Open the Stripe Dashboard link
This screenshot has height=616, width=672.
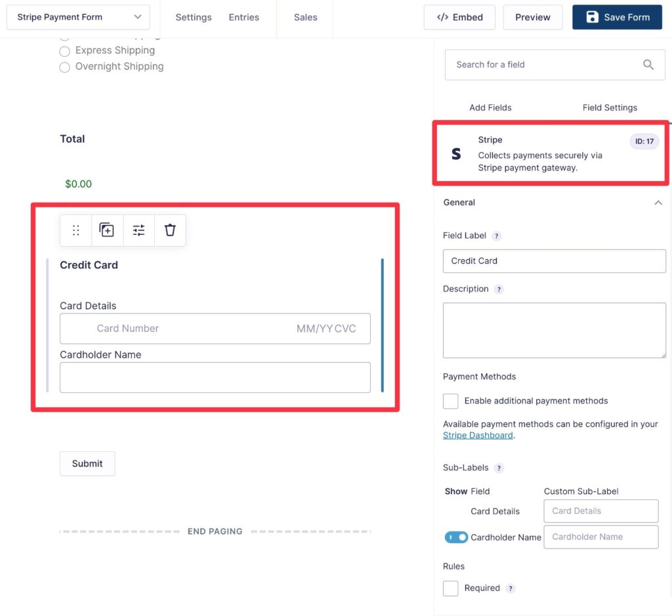(478, 435)
